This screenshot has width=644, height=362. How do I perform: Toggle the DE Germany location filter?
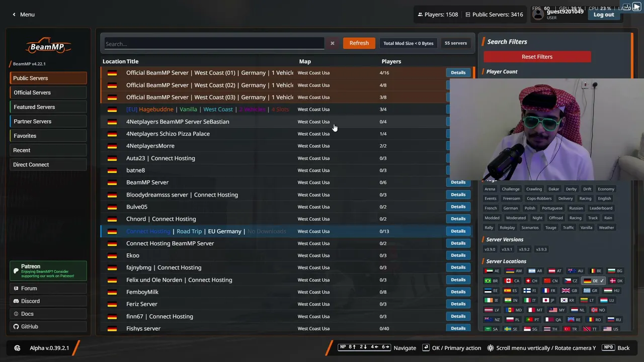[x=595, y=281]
